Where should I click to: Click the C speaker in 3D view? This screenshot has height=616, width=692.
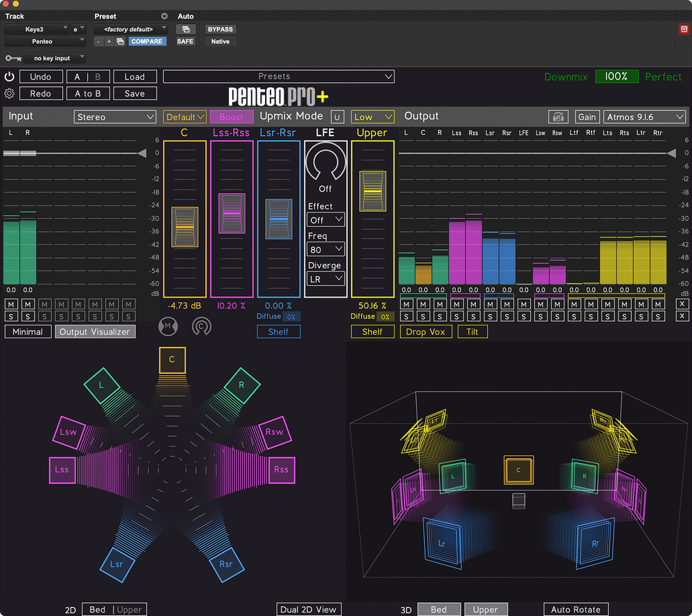[x=518, y=470]
